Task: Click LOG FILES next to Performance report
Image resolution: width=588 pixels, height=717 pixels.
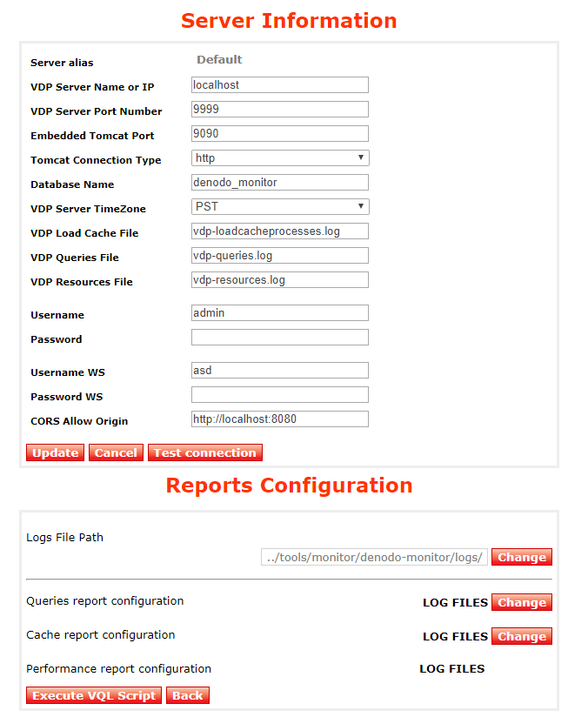Action: [x=452, y=669]
